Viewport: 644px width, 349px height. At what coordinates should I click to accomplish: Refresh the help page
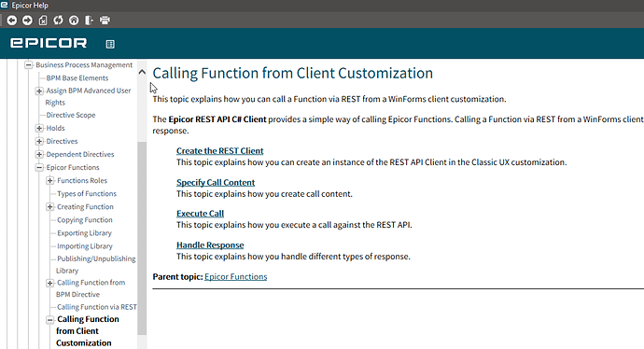pos(58,21)
